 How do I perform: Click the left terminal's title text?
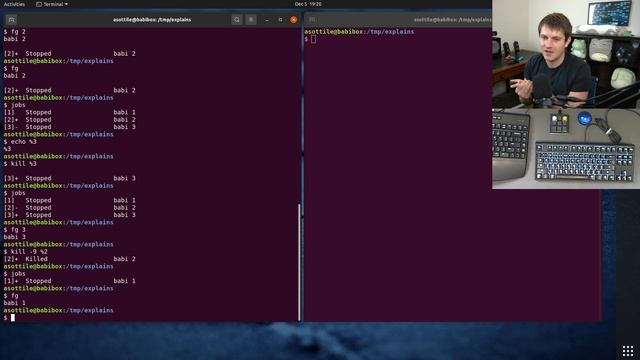pyautogui.click(x=152, y=20)
